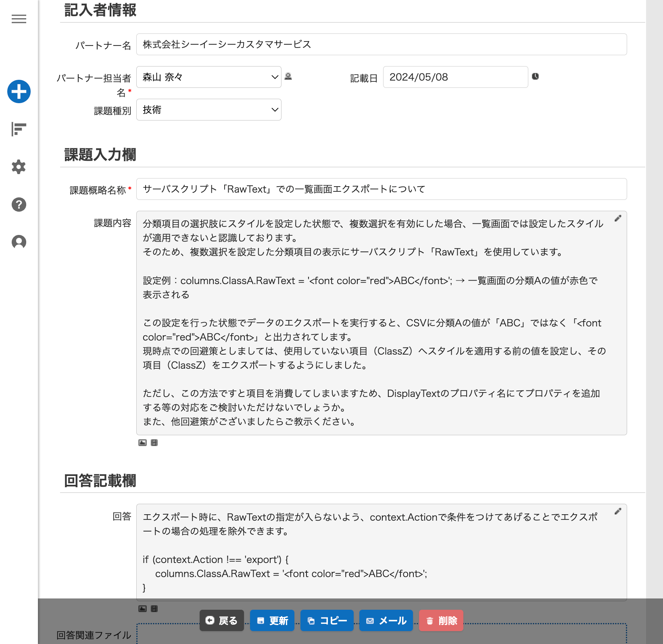Click the clock icon beside 記載日
Screen dimensions: 663x644
coord(535,76)
